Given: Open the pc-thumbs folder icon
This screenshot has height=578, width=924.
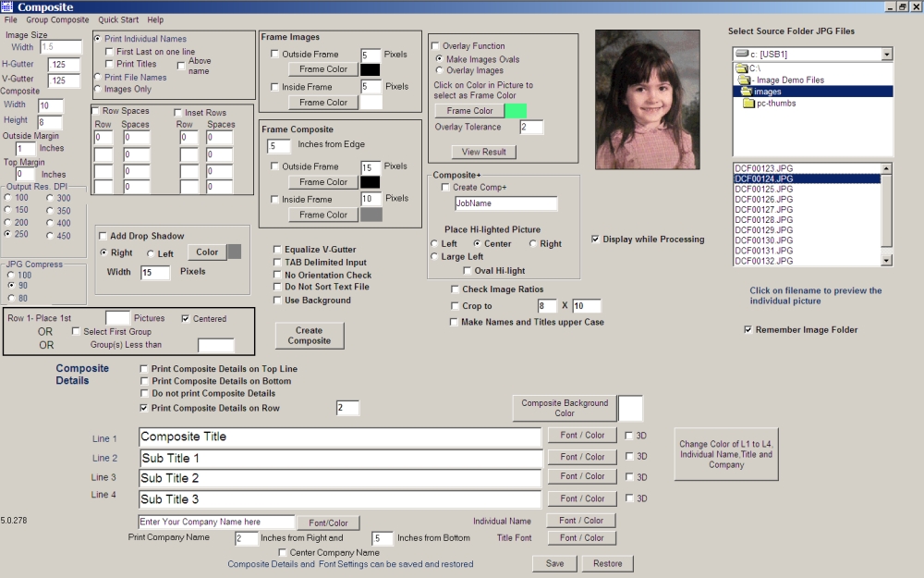Looking at the screenshot, I should tap(749, 104).
